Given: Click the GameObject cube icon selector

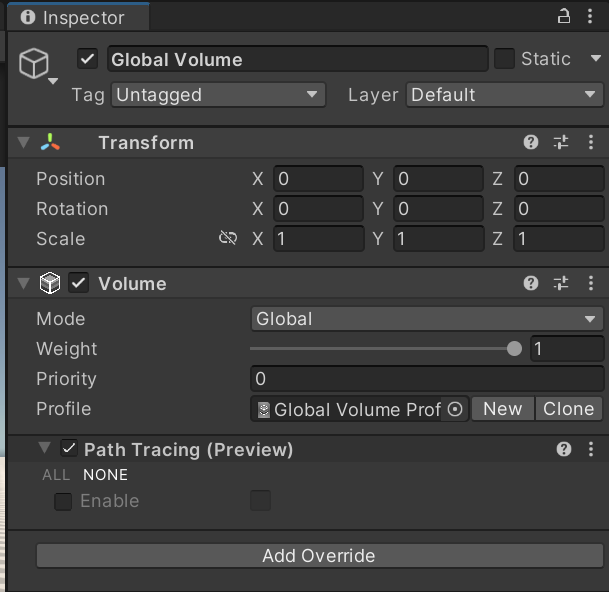Looking at the screenshot, I should pos(34,64).
